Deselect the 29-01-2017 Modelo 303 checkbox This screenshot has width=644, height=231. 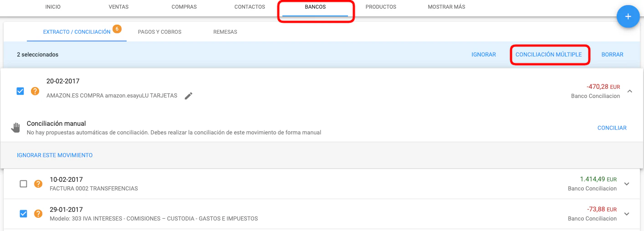click(x=24, y=214)
